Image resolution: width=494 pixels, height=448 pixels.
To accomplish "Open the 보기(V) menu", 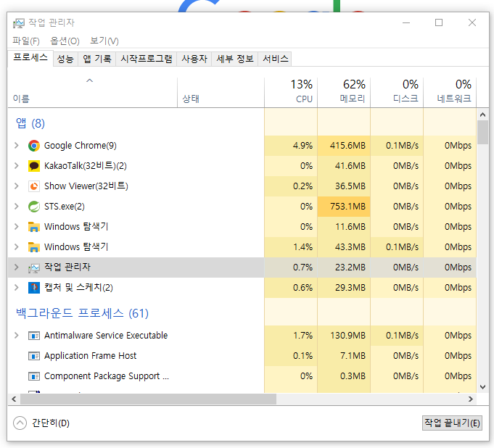I will [104, 41].
